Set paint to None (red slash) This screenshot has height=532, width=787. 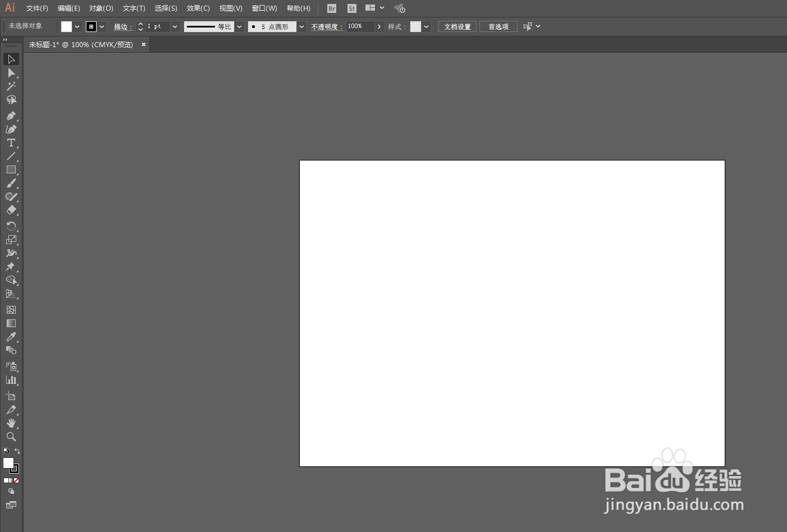(x=16, y=480)
